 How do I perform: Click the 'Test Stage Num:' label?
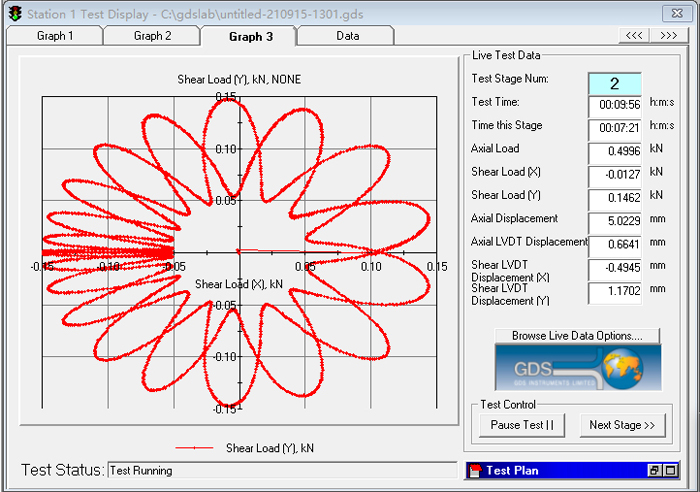(x=510, y=79)
